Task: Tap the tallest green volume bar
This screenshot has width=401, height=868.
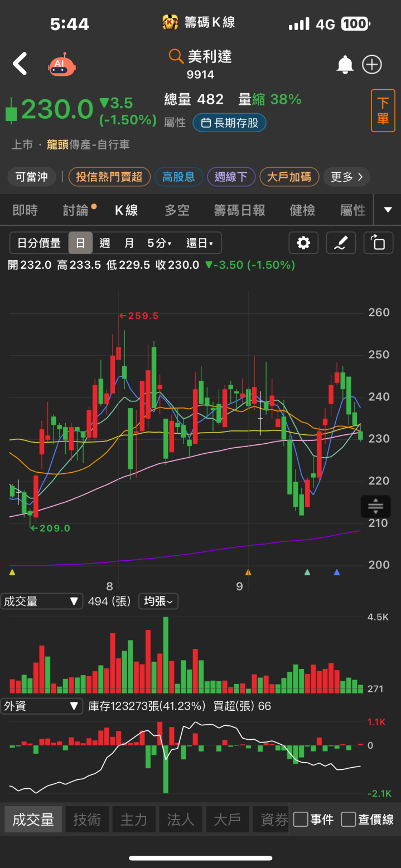Action: point(166,655)
